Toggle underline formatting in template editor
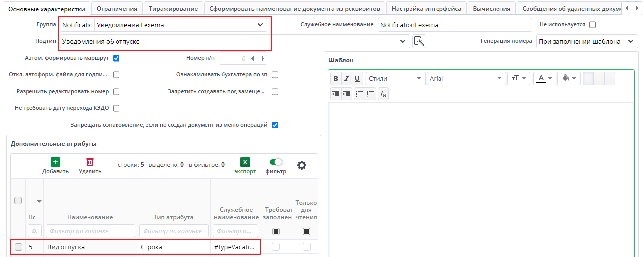The image size is (644, 257). [x=357, y=79]
